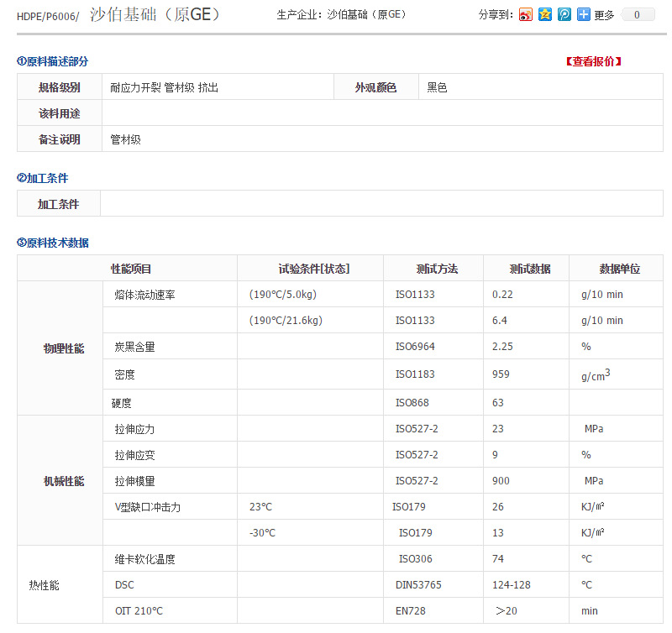Click the blue P share icon

[x=564, y=14]
